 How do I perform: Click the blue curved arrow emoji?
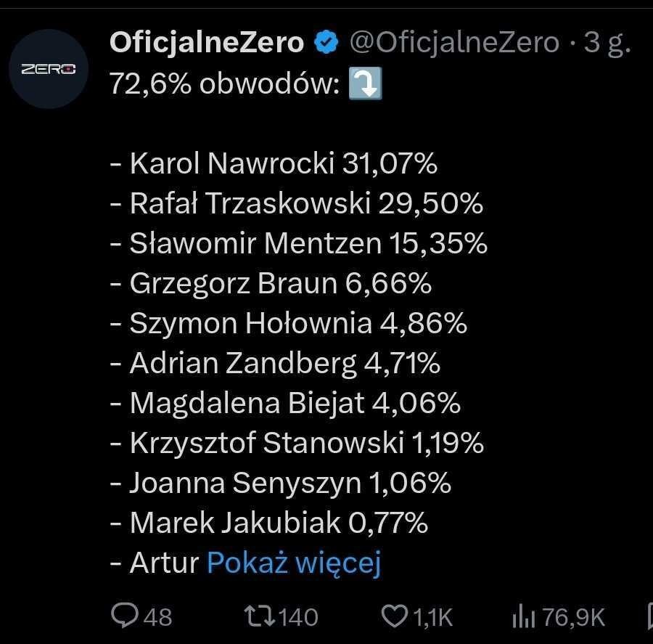click(x=365, y=85)
